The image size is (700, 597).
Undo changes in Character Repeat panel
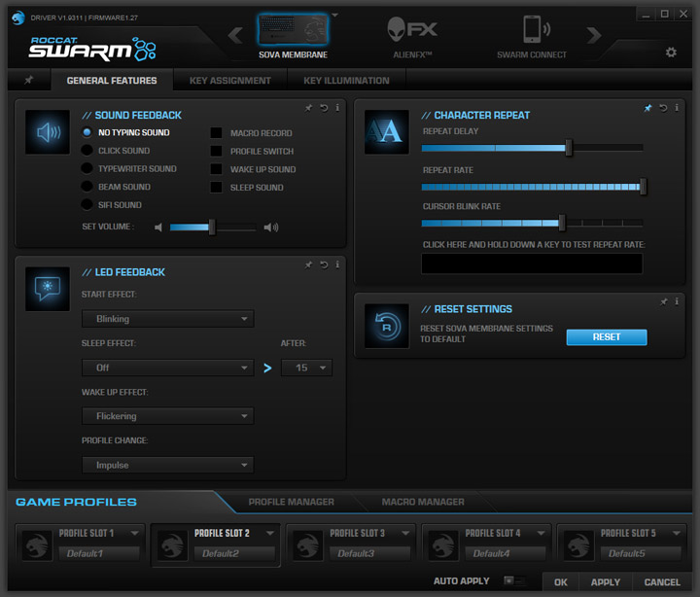[x=663, y=108]
